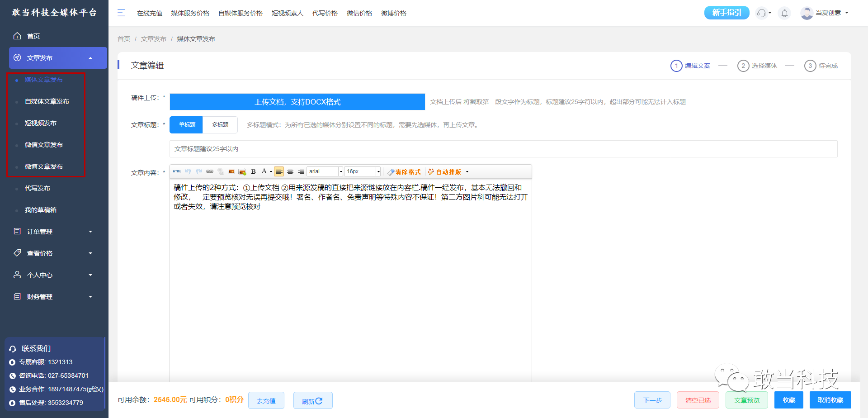Click 上传文档 upload DOCX button
Screen dimensions: 868x418
click(x=297, y=102)
